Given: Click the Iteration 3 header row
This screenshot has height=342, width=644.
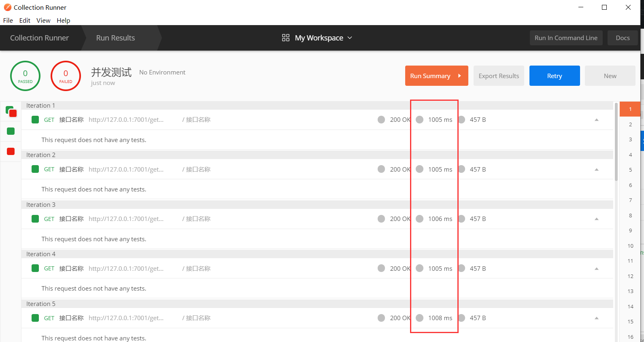Looking at the screenshot, I should [317, 204].
